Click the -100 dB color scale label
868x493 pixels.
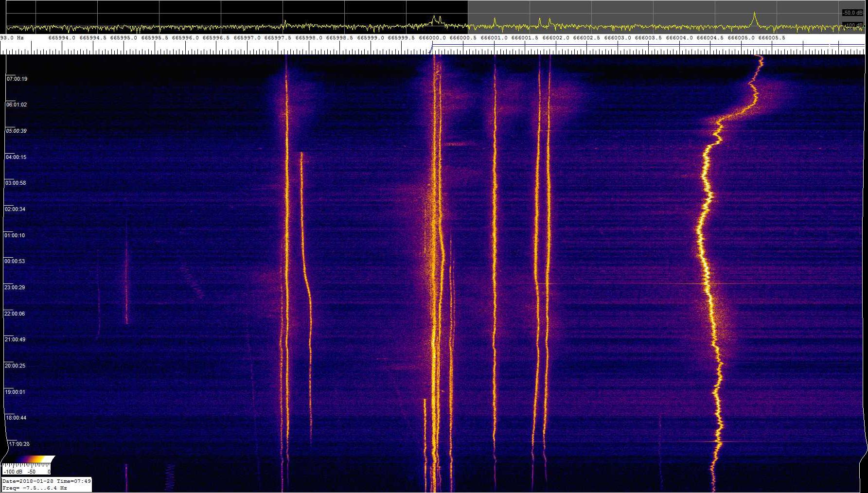coord(13,472)
